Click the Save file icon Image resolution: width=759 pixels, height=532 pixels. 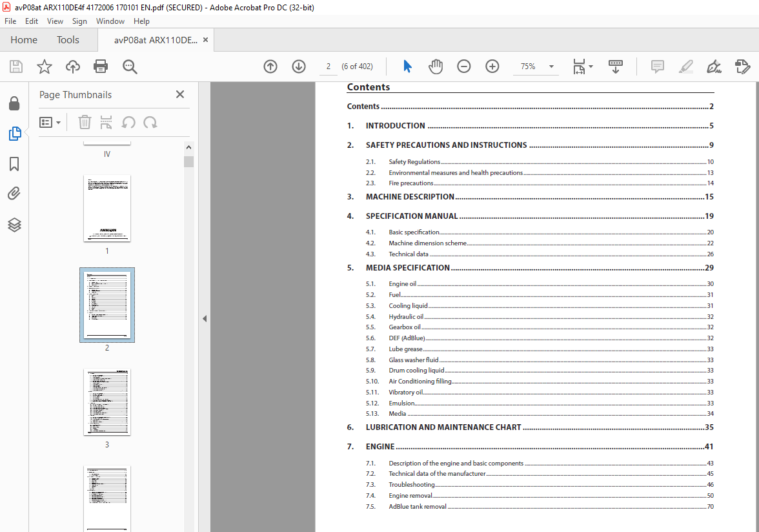click(x=16, y=66)
